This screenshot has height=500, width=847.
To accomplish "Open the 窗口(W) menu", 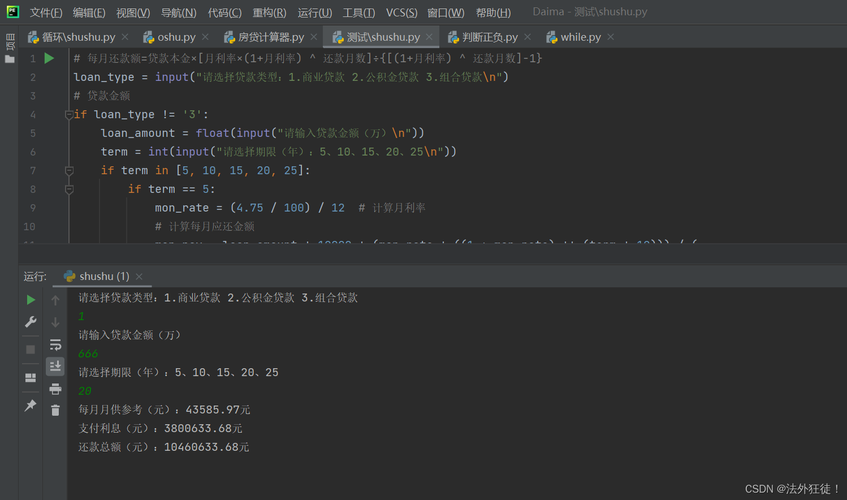I will [x=446, y=12].
